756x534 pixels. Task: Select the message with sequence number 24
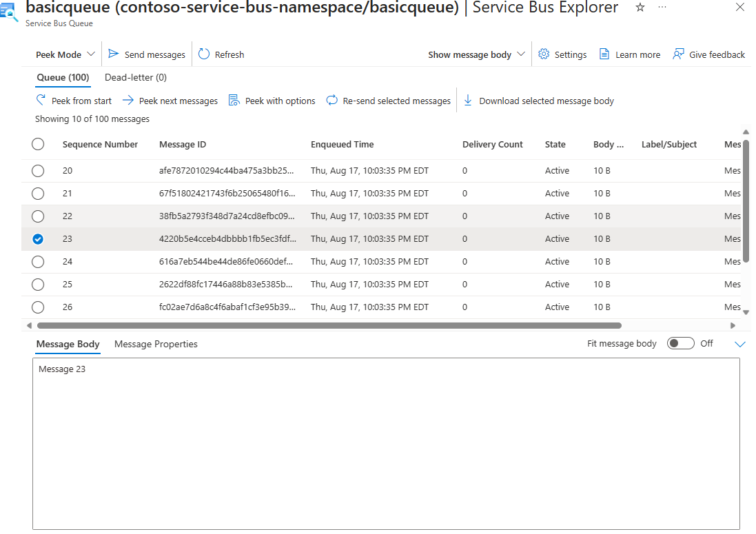tap(38, 262)
